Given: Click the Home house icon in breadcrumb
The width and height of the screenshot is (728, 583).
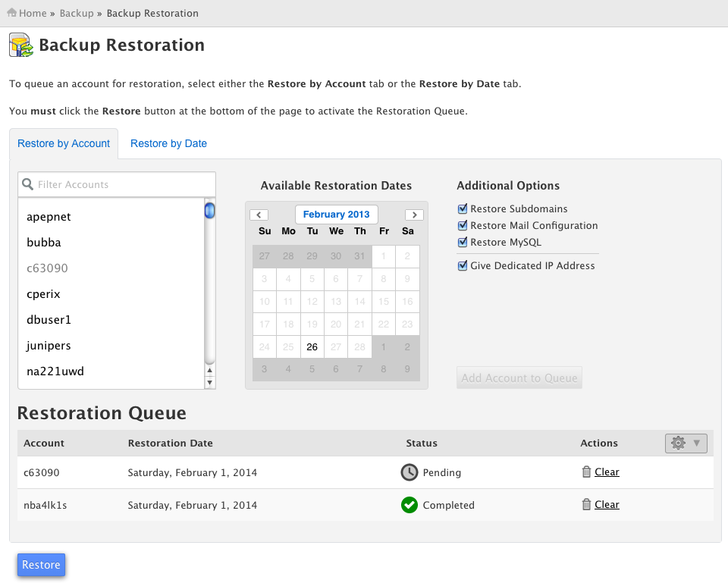Looking at the screenshot, I should 11,13.
